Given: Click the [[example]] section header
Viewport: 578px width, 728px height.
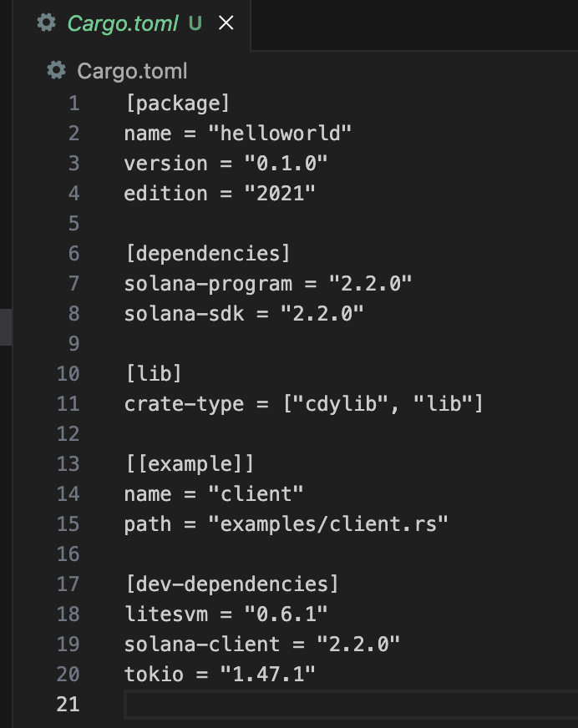Looking at the screenshot, I should [189, 464].
